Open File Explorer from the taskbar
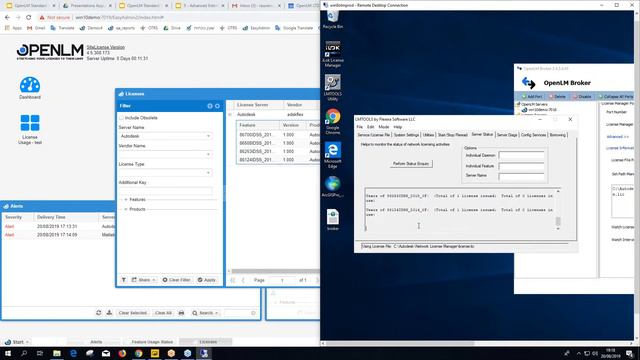This screenshot has height=360, width=640. coord(57,353)
